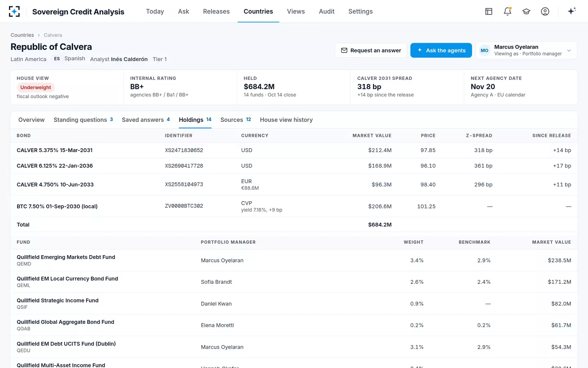Viewport: 588px width, 368px height.
Task: Open the Audit nav item
Action: pos(327,11)
